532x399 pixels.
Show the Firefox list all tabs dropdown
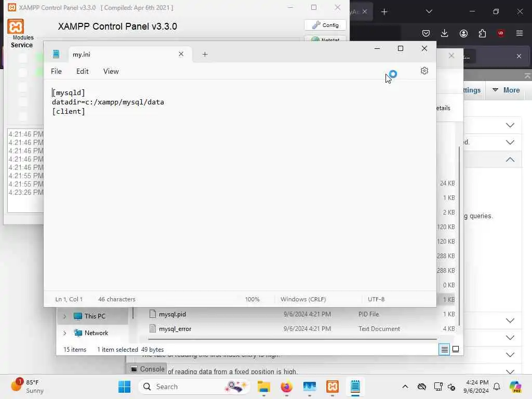coord(429,11)
